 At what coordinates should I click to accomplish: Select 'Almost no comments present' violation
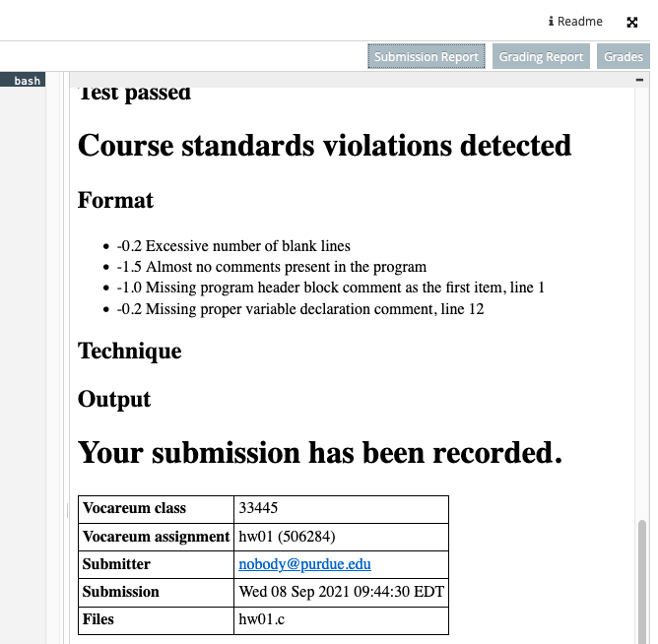coord(272,267)
